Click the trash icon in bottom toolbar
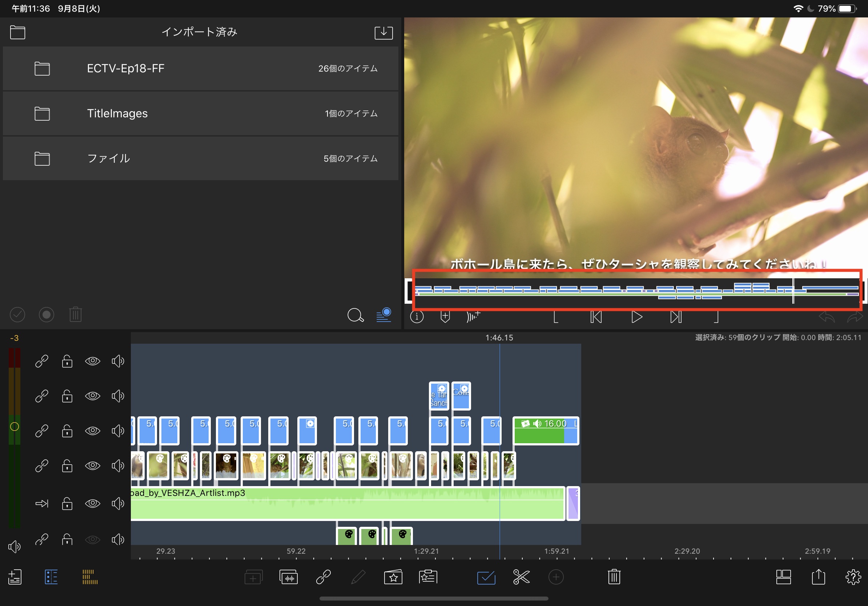The width and height of the screenshot is (868, 606). [614, 577]
